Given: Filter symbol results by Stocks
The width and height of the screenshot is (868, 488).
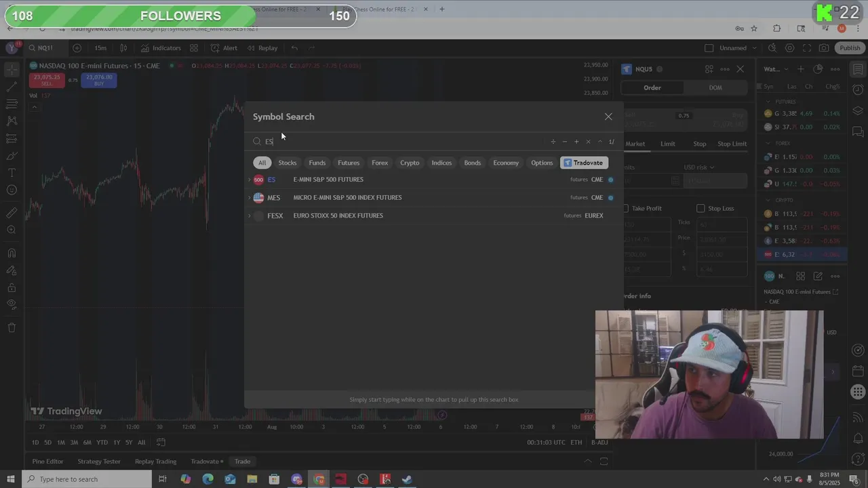Looking at the screenshot, I should [288, 163].
